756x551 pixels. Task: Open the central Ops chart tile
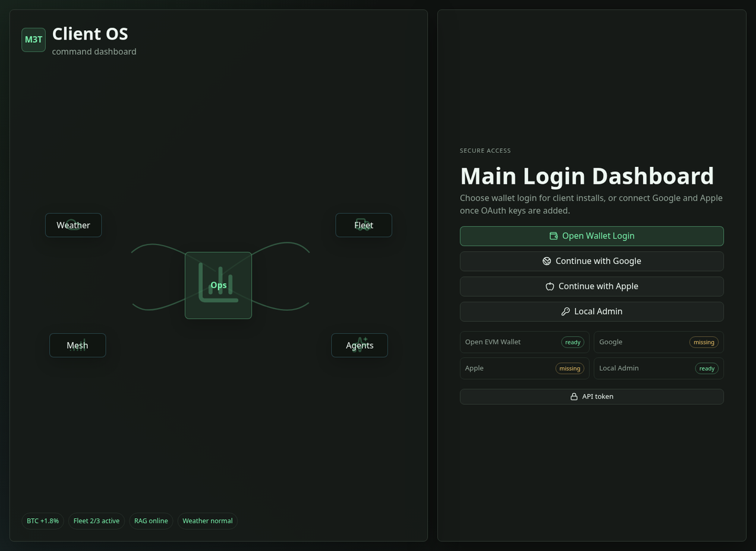[x=218, y=285]
